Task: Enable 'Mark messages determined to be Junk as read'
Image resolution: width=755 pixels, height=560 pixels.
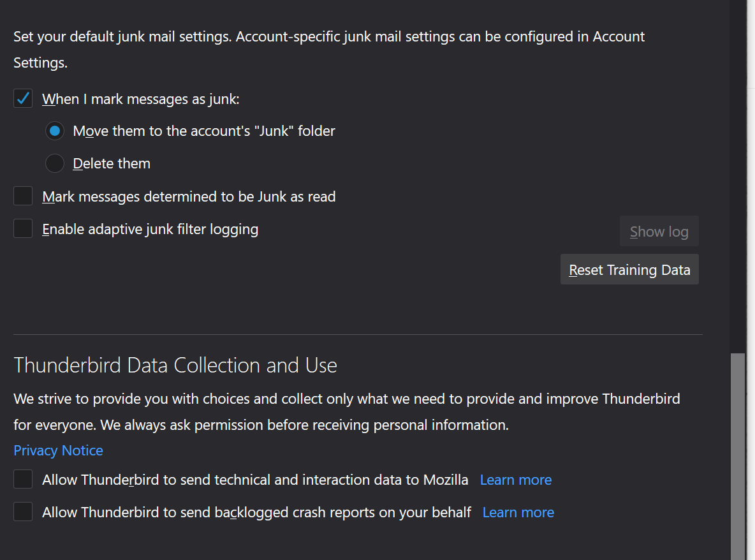Action: click(x=23, y=196)
